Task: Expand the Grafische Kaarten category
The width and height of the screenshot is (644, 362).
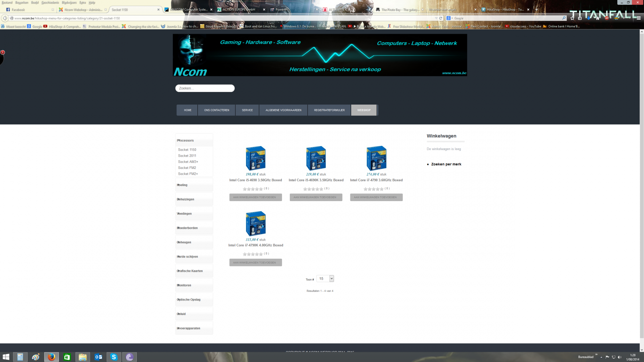Action: pos(190,271)
